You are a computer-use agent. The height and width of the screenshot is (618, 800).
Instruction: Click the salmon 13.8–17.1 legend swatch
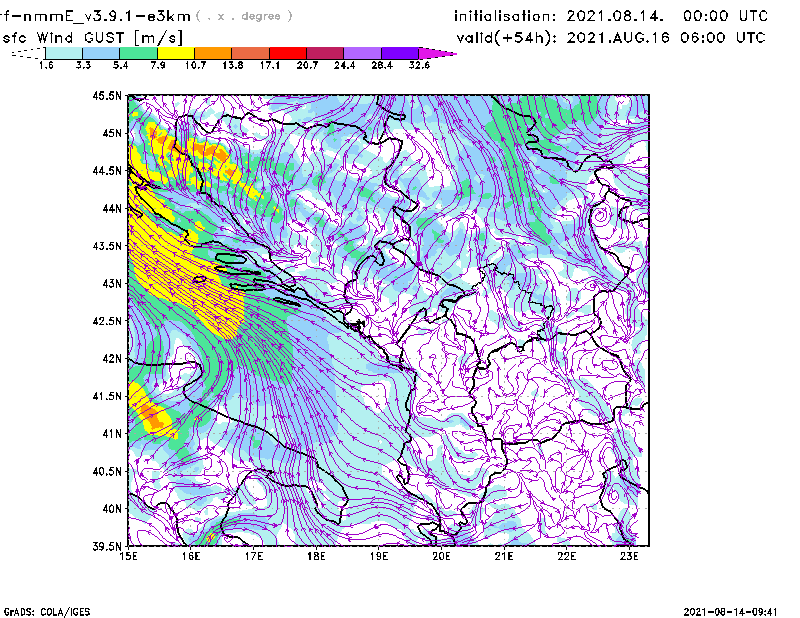click(251, 53)
